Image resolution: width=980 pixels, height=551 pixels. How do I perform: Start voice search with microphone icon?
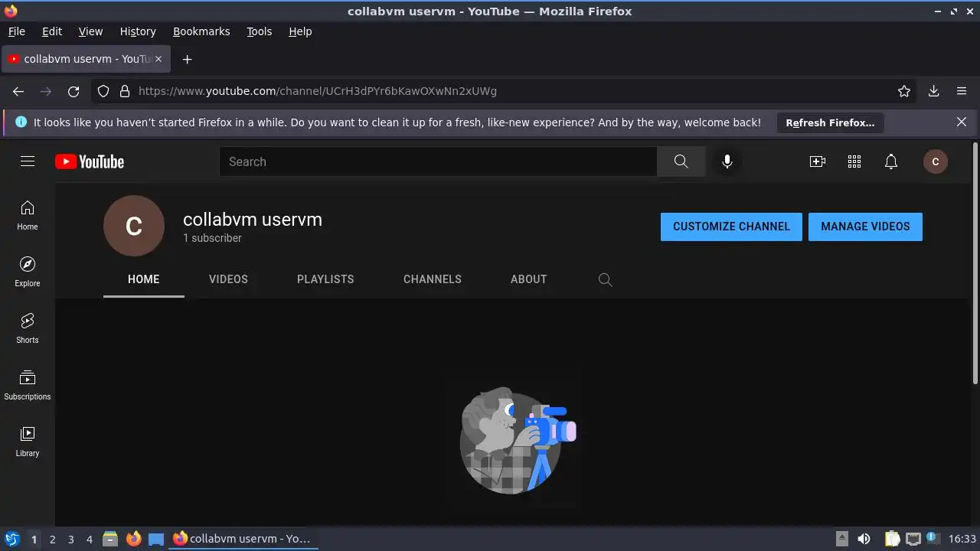[x=727, y=161]
